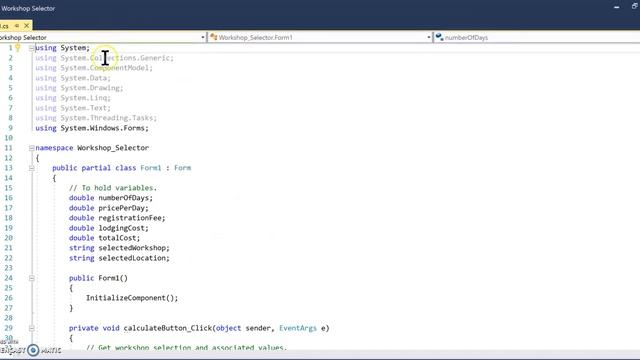Collapse the namespace Workshop_Selector block
The height and width of the screenshot is (360, 640).
31,148
